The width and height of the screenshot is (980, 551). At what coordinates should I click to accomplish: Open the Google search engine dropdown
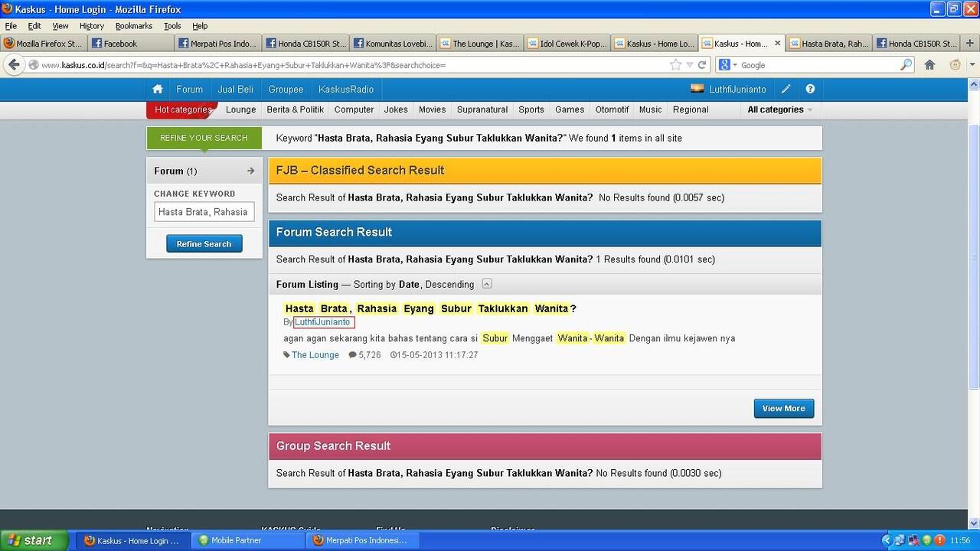point(728,65)
